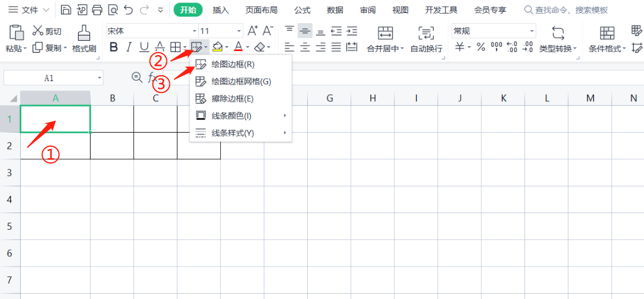Click the select-all corner triangle

pyautogui.click(x=14, y=98)
